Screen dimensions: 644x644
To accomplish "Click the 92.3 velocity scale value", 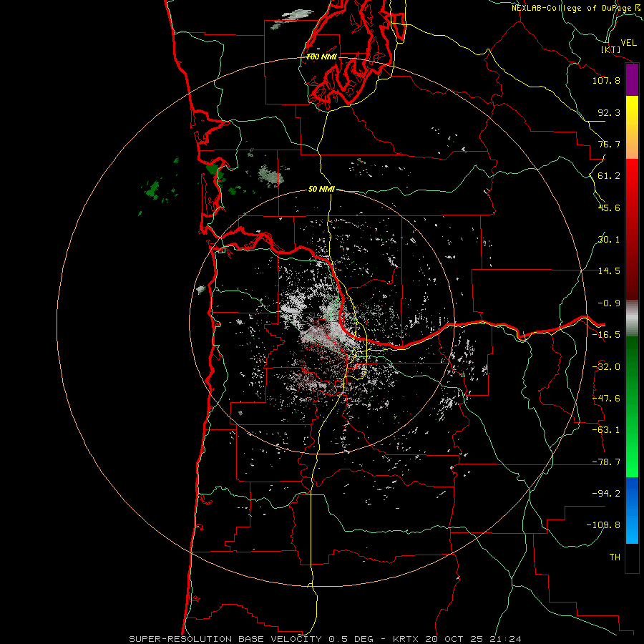I will coord(609,112).
